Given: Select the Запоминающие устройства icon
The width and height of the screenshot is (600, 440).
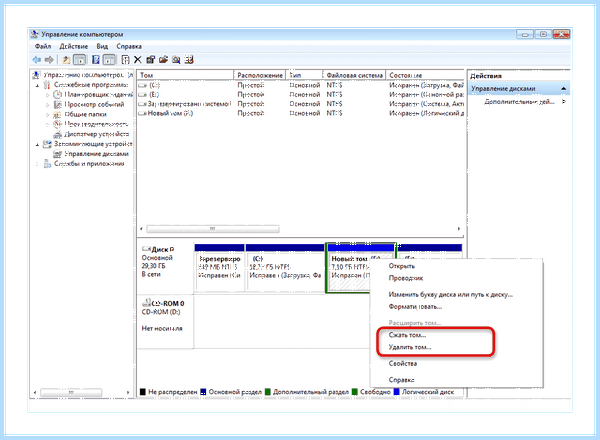Looking at the screenshot, I should (x=47, y=144).
